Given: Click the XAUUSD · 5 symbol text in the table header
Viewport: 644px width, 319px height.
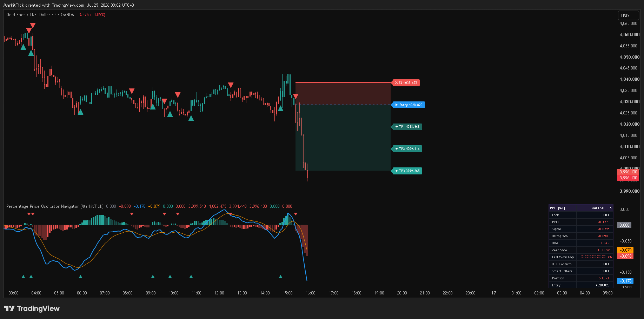Looking at the screenshot, I should tap(602, 208).
